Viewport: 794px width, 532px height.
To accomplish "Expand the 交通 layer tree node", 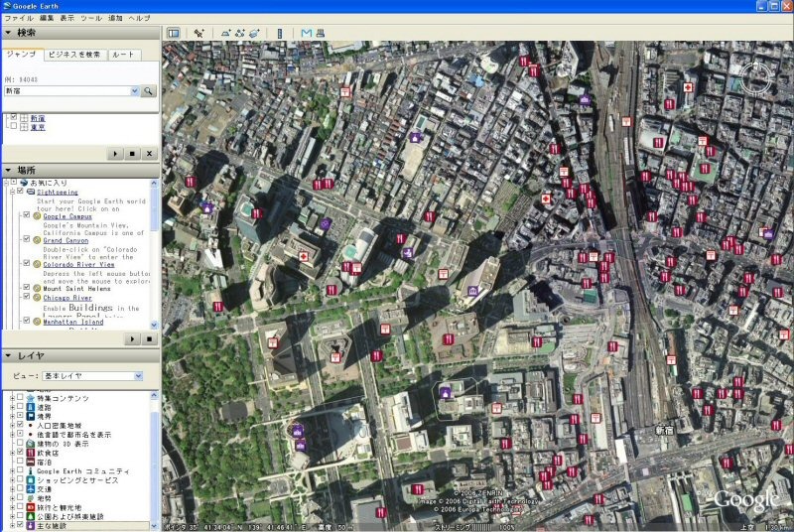I will 12,489.
